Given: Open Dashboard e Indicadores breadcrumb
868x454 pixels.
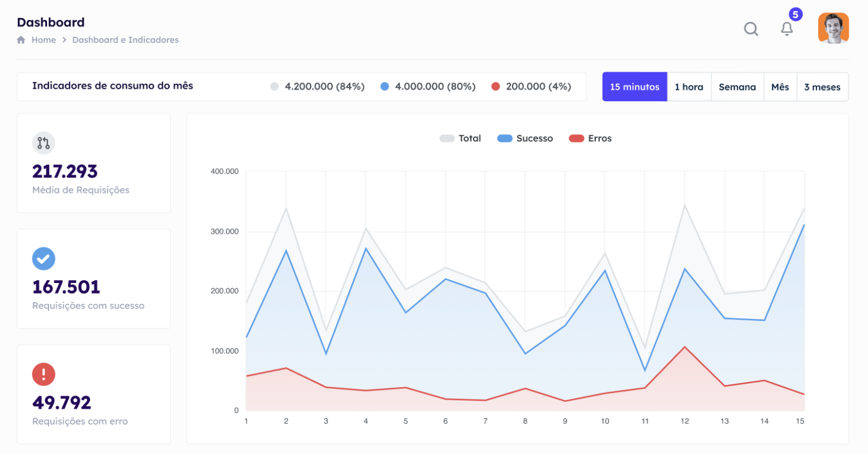Looking at the screenshot, I should point(126,40).
